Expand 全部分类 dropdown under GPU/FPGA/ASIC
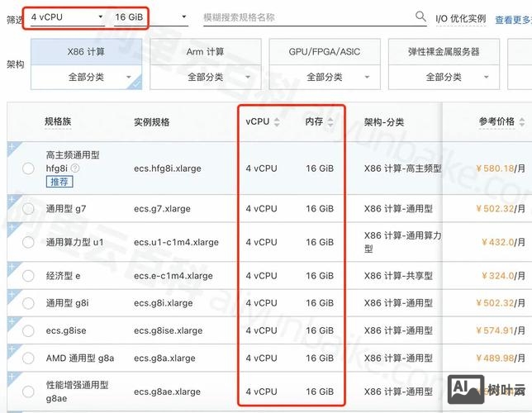The height and width of the screenshot is (413, 532). pyautogui.click(x=325, y=77)
